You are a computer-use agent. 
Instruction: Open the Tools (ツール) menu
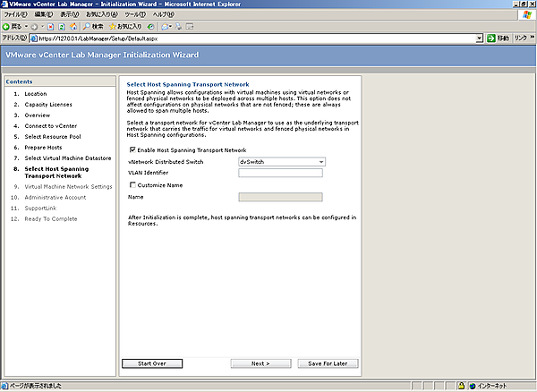(135, 14)
